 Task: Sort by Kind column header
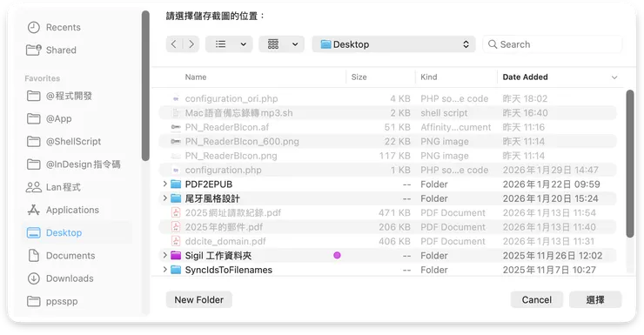pyautogui.click(x=429, y=77)
